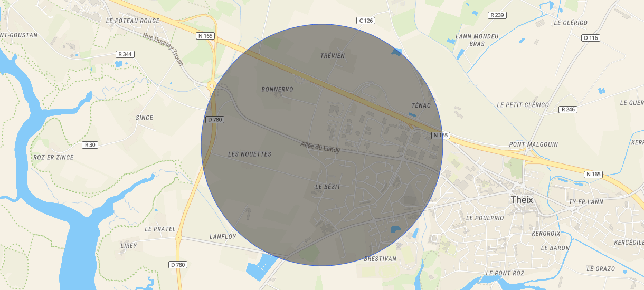Click the Les Nouettes locality label
644x290 pixels.
(250, 154)
